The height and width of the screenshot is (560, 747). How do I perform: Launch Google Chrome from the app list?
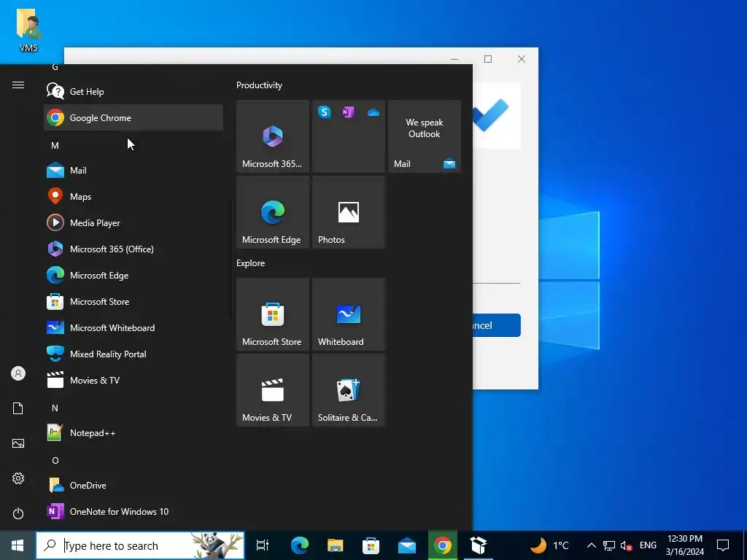133,117
